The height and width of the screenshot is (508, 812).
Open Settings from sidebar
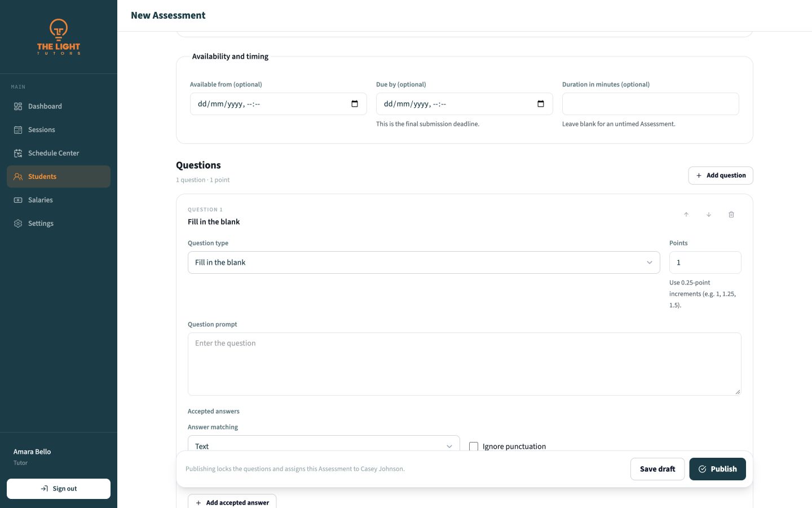coord(59,224)
